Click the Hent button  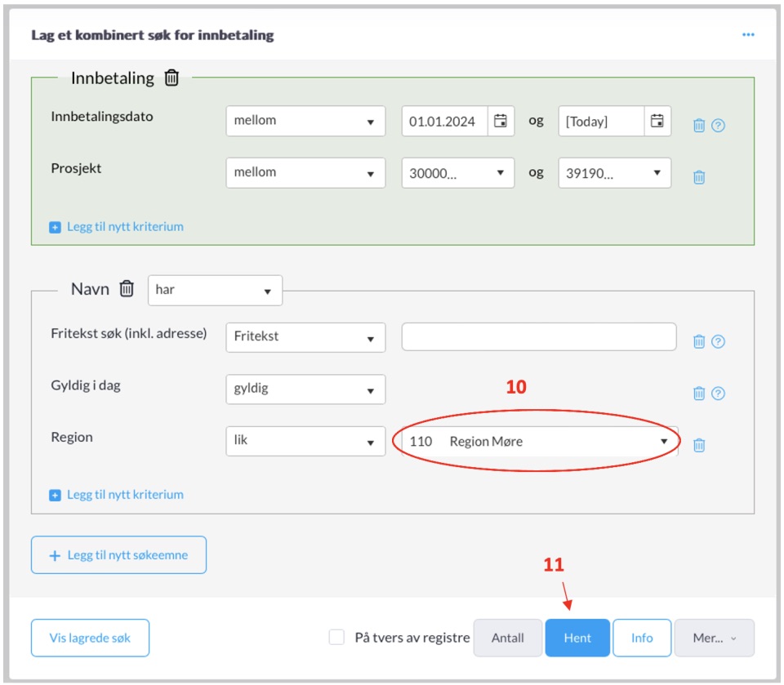[x=577, y=638]
